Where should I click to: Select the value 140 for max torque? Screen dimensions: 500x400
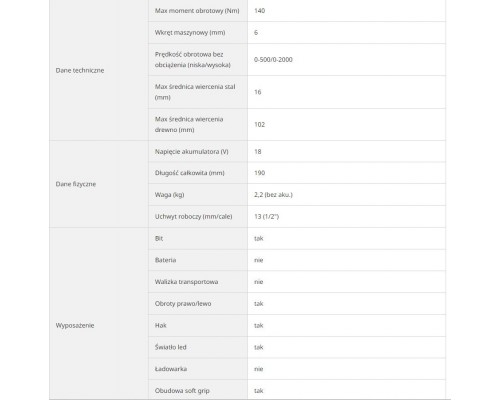pos(259,11)
